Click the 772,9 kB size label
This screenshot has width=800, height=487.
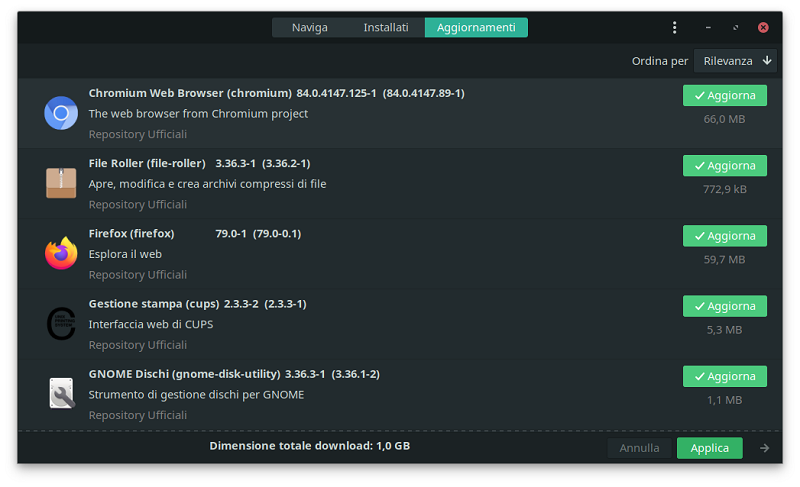click(724, 190)
